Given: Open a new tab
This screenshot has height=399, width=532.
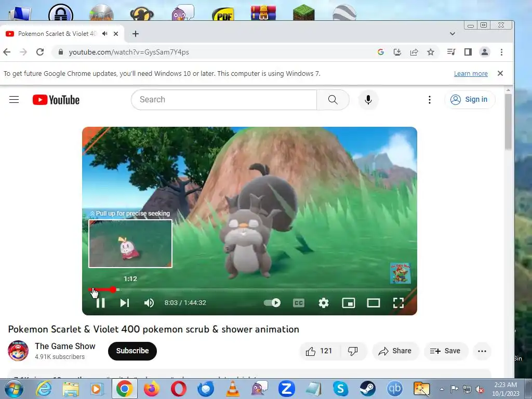Looking at the screenshot, I should [136, 34].
